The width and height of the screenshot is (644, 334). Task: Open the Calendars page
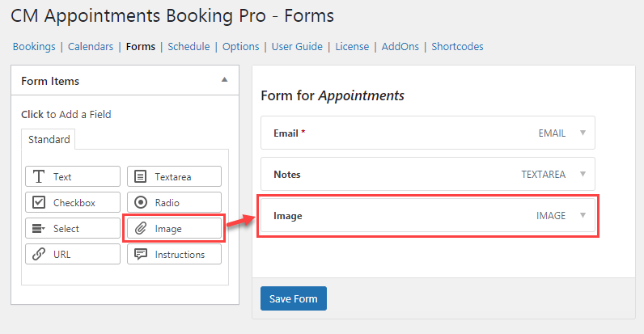click(91, 47)
